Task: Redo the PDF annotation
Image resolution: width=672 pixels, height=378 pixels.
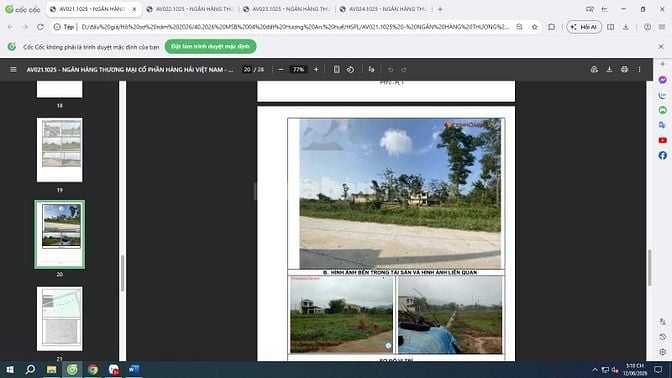Action: [404, 69]
